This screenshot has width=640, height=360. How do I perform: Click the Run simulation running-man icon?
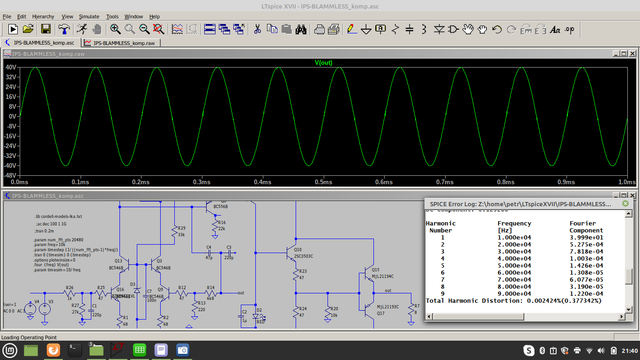click(x=82, y=29)
